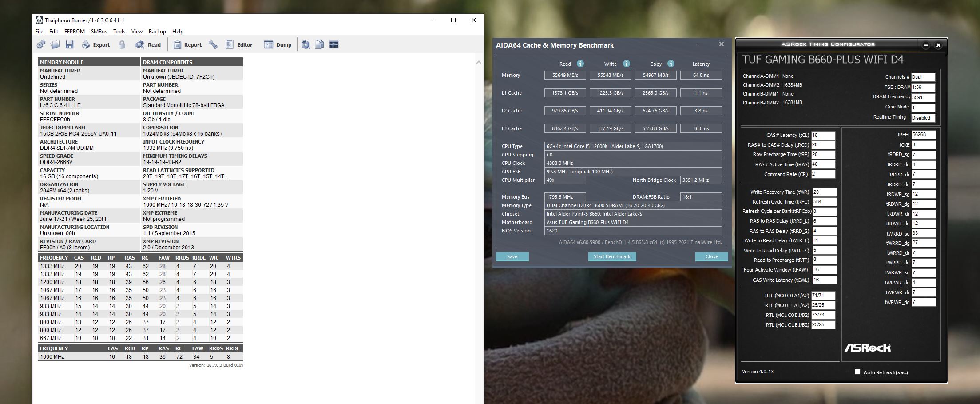Open the Tools menu

pos(119,32)
